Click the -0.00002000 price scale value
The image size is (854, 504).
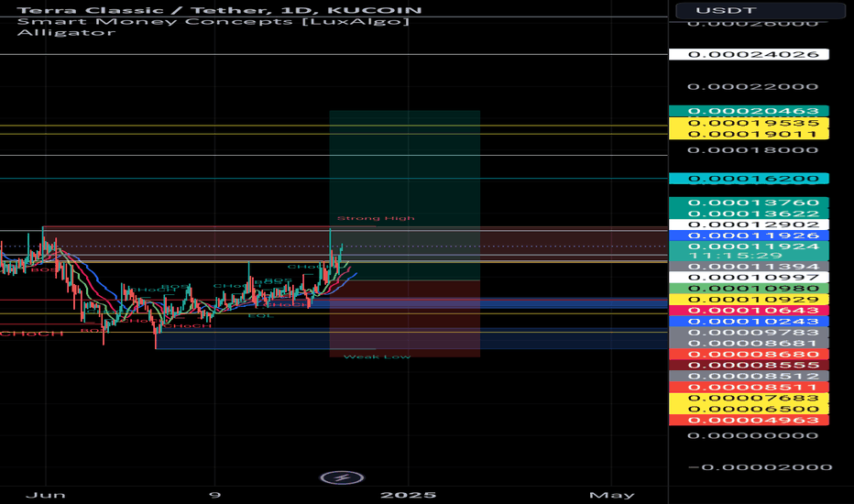pyautogui.click(x=760, y=467)
